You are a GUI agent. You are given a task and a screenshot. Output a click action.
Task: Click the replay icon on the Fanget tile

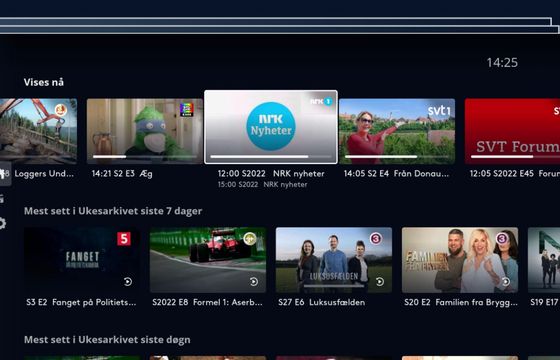pos(128,282)
